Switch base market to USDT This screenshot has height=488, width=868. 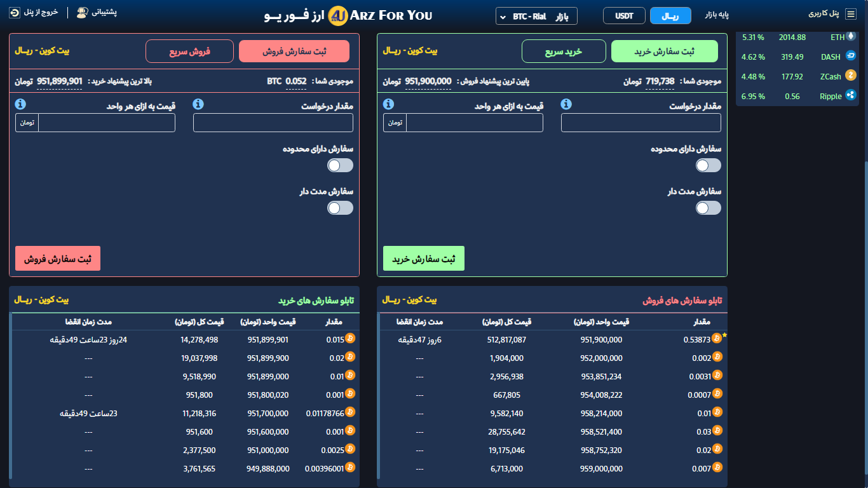pyautogui.click(x=624, y=16)
